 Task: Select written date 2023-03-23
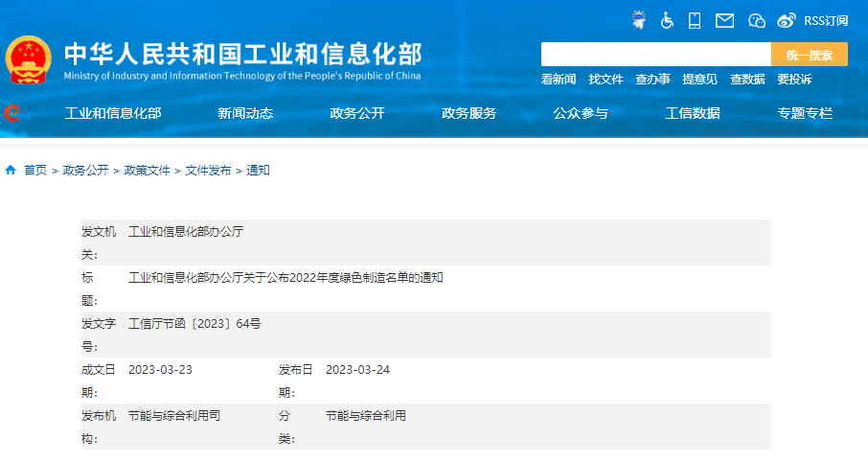coord(161,369)
